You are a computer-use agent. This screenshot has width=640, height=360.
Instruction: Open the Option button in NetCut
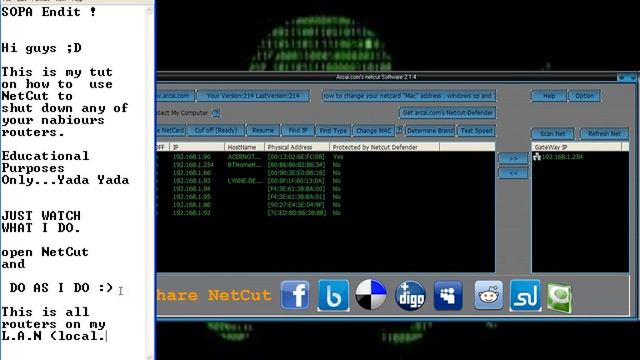[584, 96]
